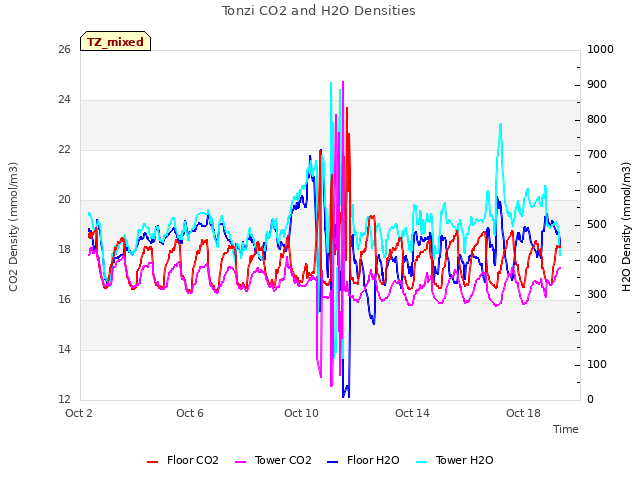The width and height of the screenshot is (640, 480).
Task: Click the red Floor CO2 legend swatch
Action: click(152, 462)
